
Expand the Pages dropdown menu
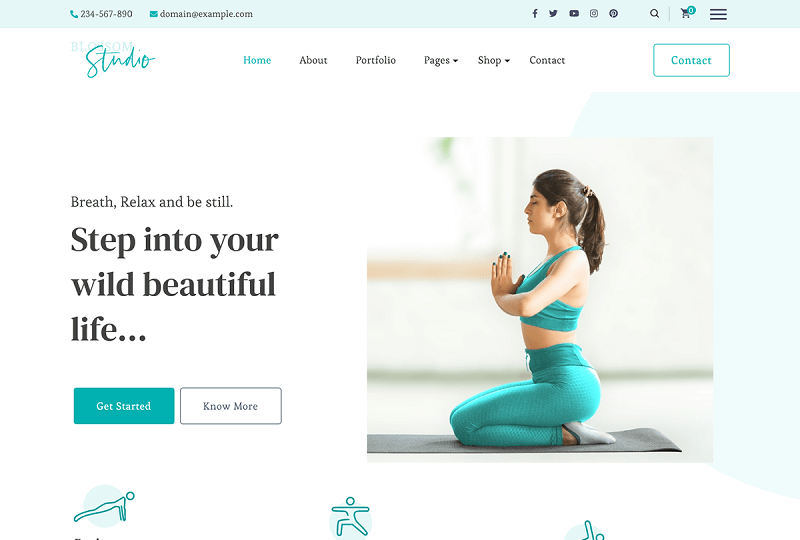click(441, 60)
